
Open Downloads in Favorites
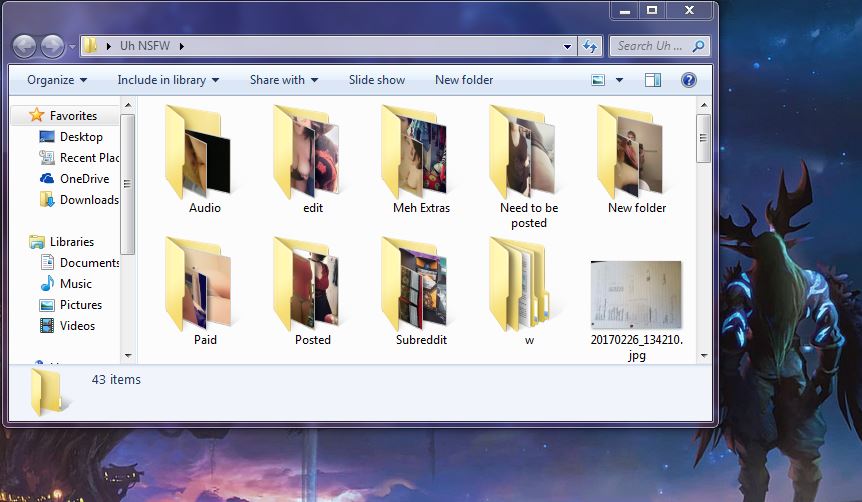(x=79, y=200)
